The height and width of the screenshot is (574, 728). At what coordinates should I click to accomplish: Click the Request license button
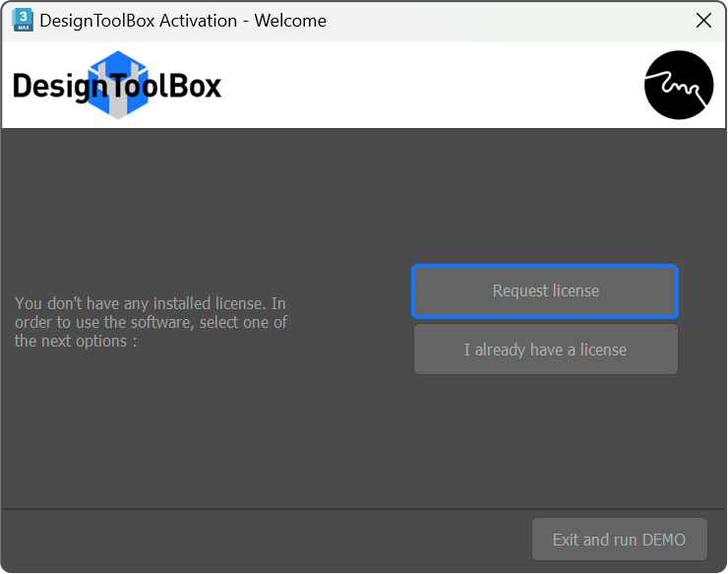[545, 291]
